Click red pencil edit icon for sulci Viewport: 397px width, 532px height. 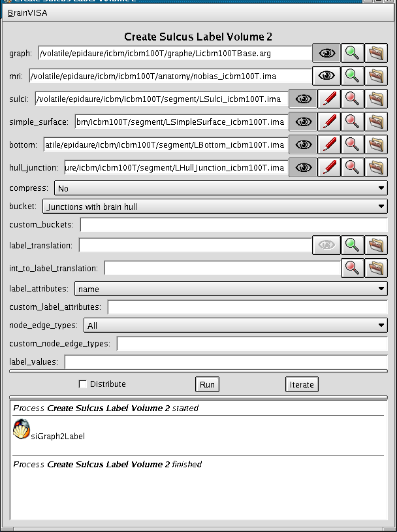[330, 99]
